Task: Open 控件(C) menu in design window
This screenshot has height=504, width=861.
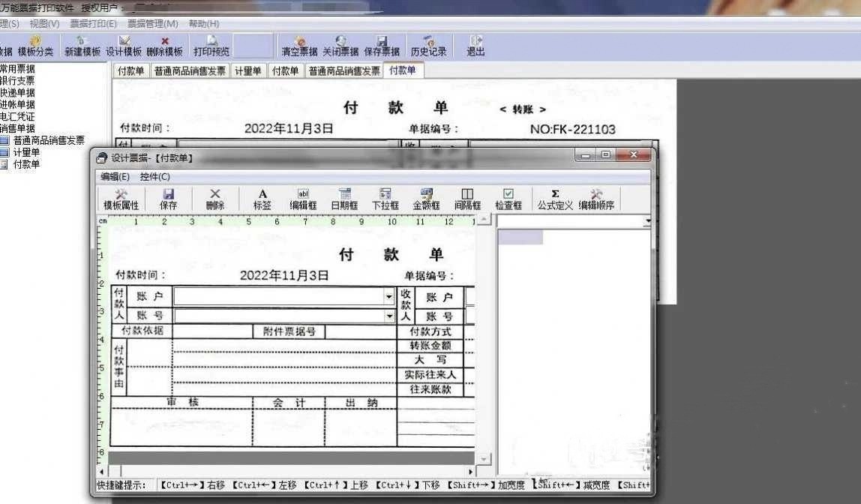Action: coord(154,177)
